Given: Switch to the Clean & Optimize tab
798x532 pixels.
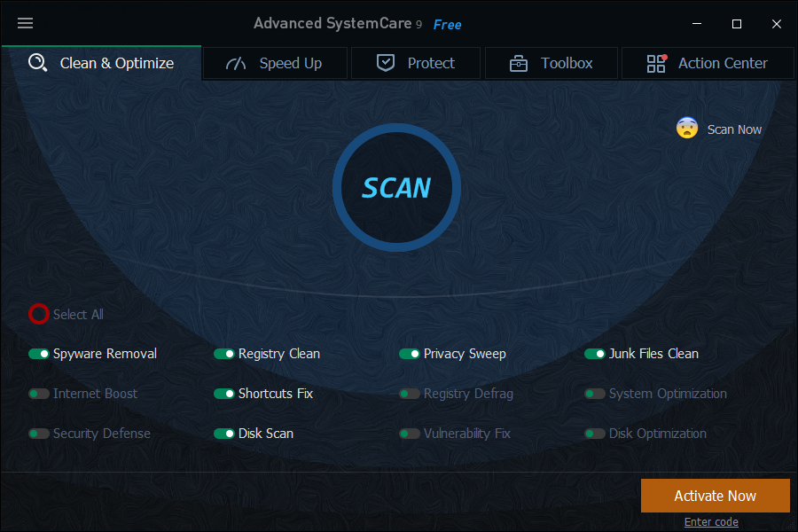Looking at the screenshot, I should coord(101,63).
